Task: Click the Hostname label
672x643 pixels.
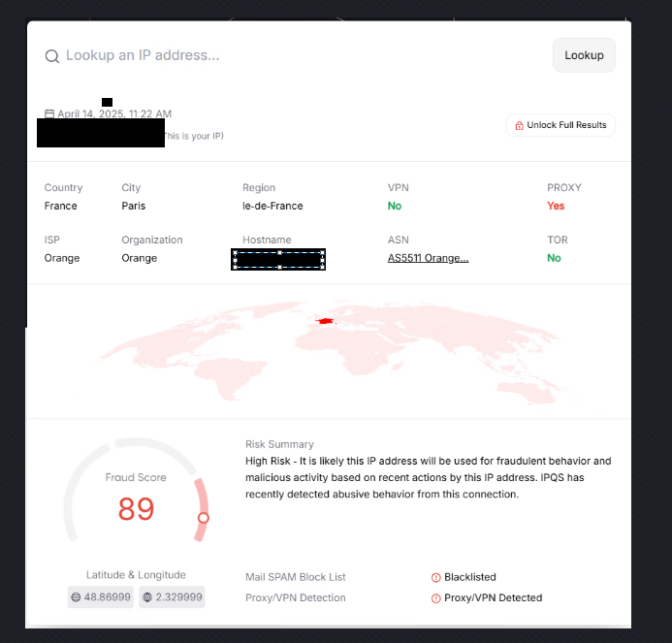Action: 267,240
